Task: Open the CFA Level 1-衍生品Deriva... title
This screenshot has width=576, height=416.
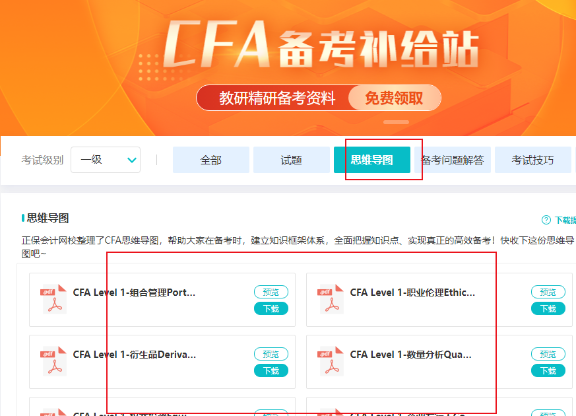Action: 134,355
